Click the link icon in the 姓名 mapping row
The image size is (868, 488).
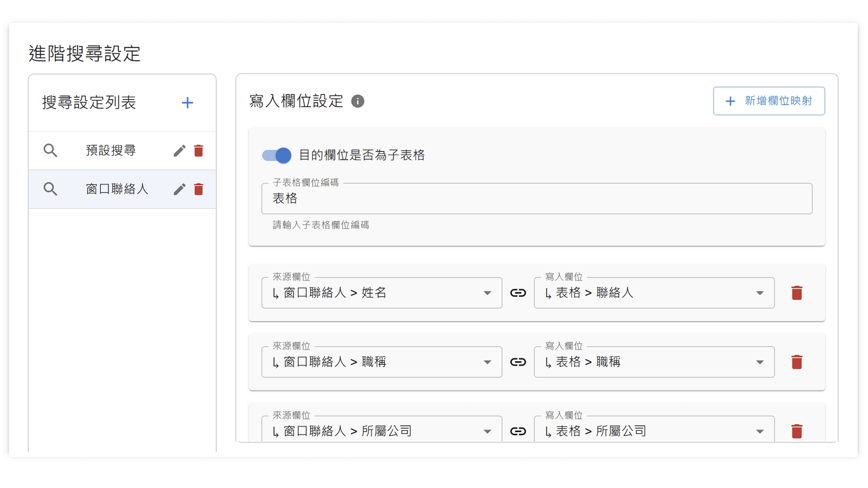518,293
